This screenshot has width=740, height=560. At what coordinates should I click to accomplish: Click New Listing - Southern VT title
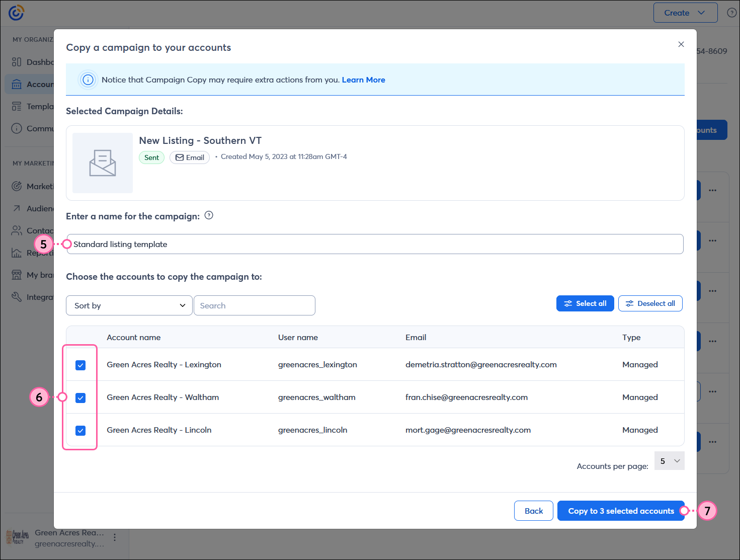point(200,140)
